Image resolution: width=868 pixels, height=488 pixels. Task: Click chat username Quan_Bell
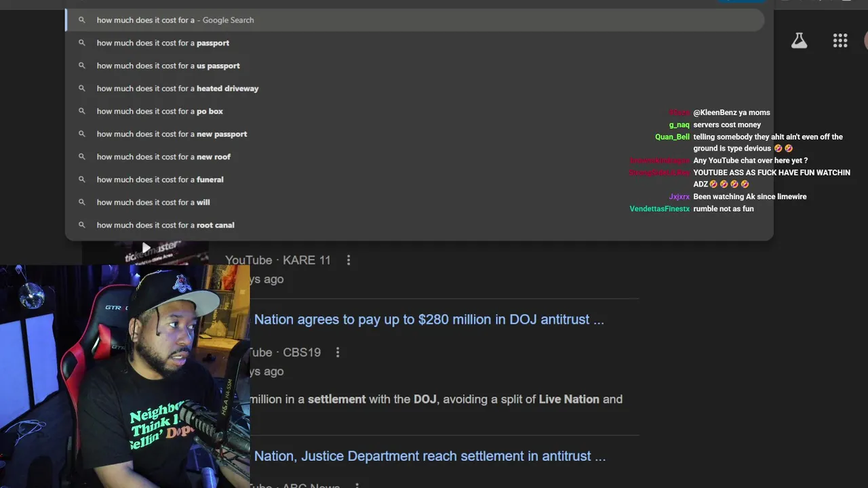point(672,137)
